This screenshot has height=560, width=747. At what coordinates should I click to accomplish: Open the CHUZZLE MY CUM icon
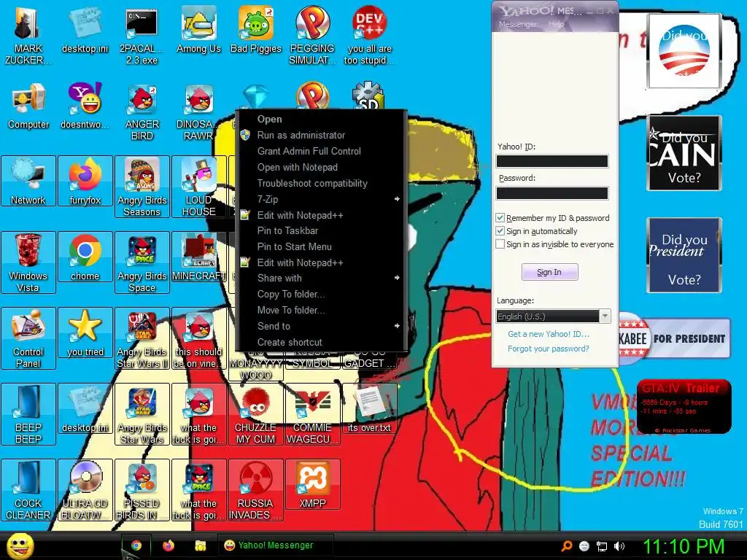[x=256, y=414]
